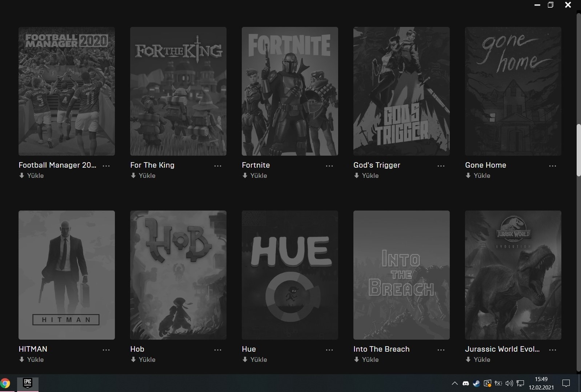Screen dimensions: 581x392
Task: Open Chrome from the taskbar
Action: coord(5,383)
